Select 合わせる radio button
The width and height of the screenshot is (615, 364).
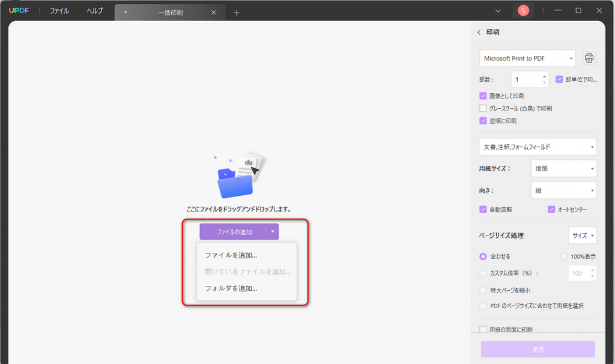483,256
